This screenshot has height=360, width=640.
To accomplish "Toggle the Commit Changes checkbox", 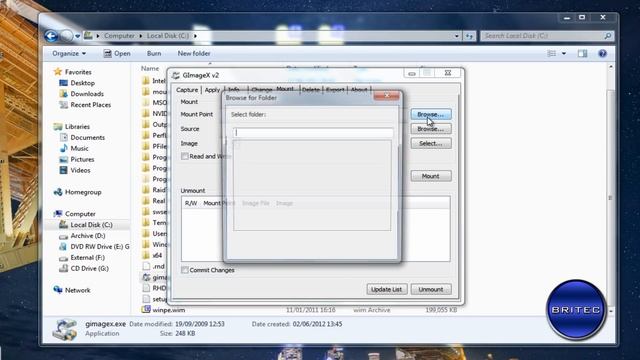I will pyautogui.click(x=185, y=270).
